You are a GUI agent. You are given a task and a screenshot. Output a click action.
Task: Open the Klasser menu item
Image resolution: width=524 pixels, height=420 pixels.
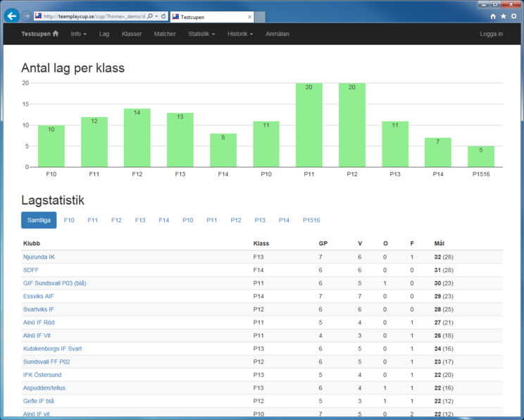[132, 34]
